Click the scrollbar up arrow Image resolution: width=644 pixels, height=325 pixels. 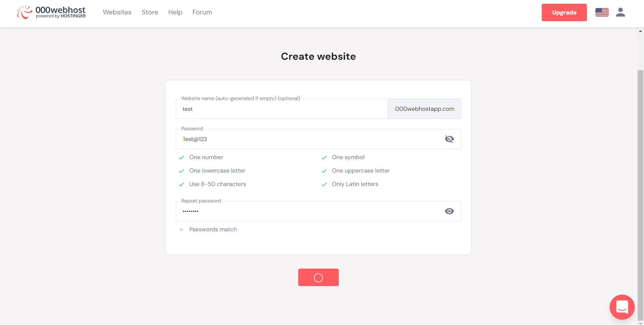640,31
